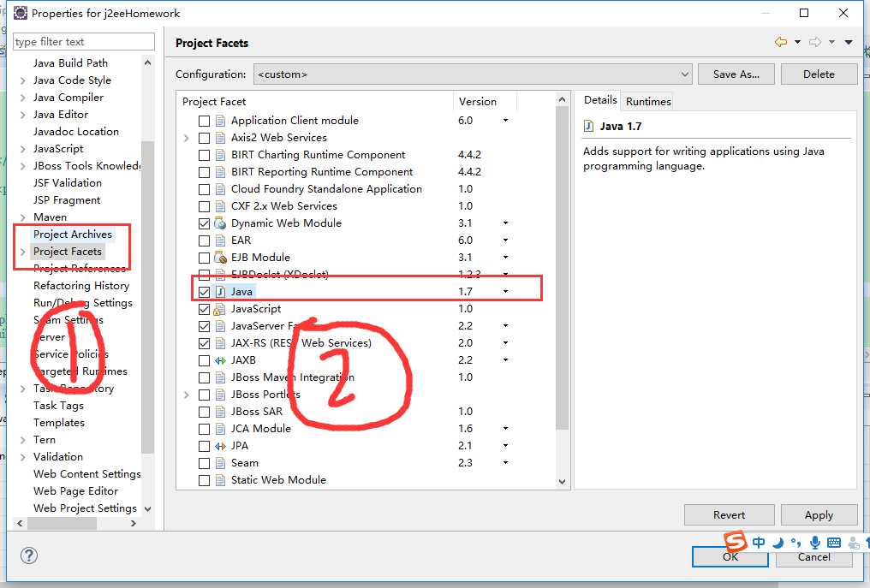
Task: Click the Java facet J icon
Action: [x=220, y=292]
